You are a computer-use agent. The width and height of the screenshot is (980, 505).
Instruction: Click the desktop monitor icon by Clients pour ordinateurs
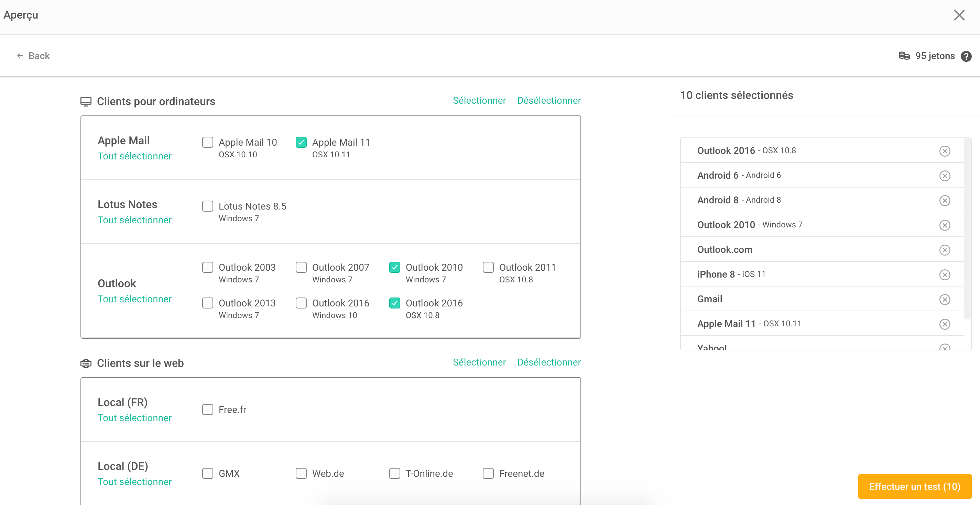point(86,101)
